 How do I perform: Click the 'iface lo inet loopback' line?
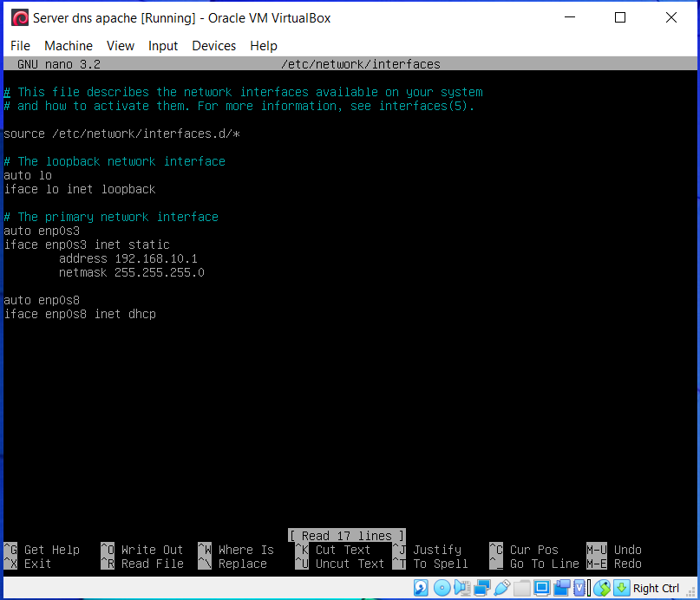point(80,189)
